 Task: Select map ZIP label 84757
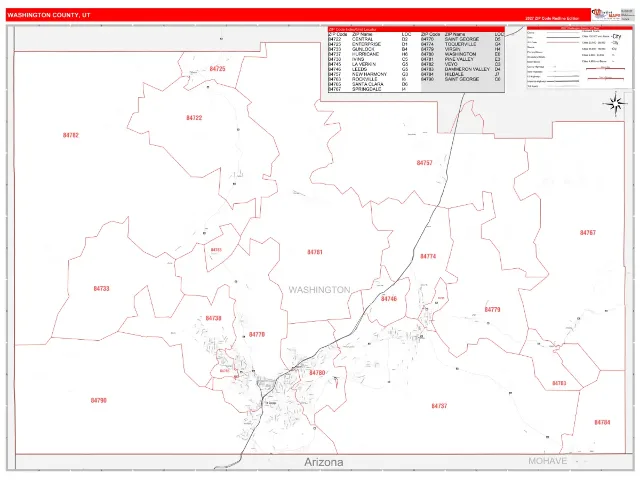click(424, 163)
